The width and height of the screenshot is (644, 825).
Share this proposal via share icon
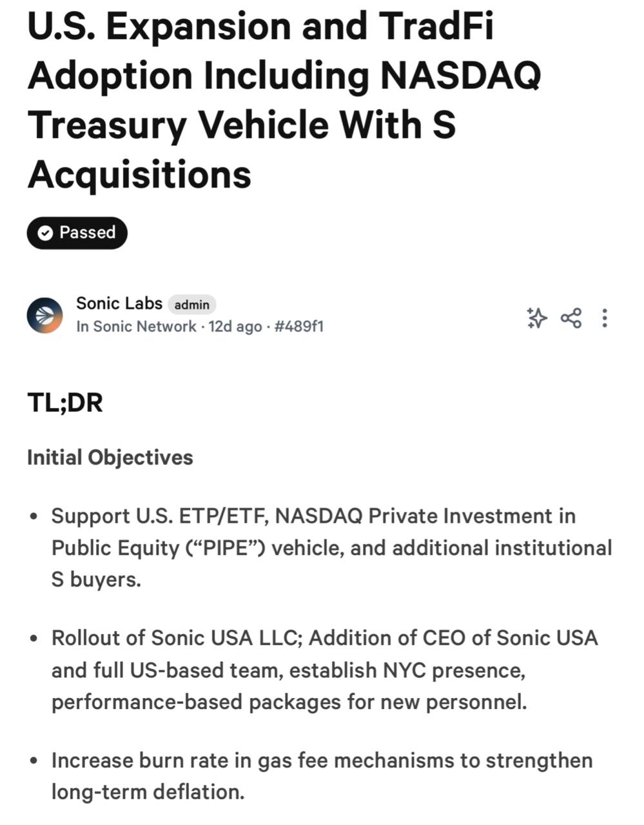tap(571, 318)
